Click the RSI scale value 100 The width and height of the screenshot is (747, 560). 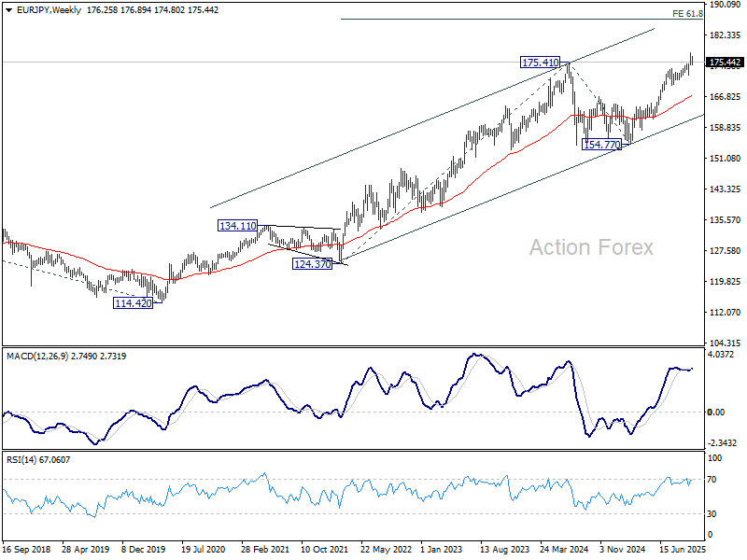point(715,458)
